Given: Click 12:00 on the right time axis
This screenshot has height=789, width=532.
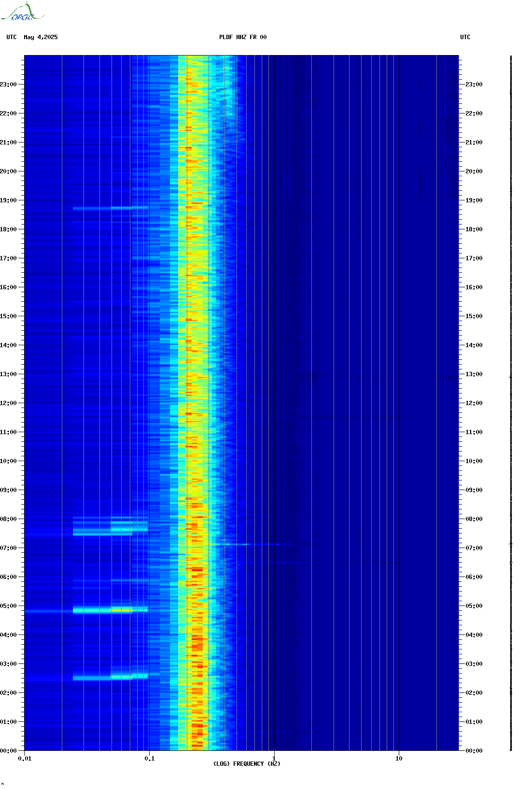Looking at the screenshot, I should [x=474, y=403].
